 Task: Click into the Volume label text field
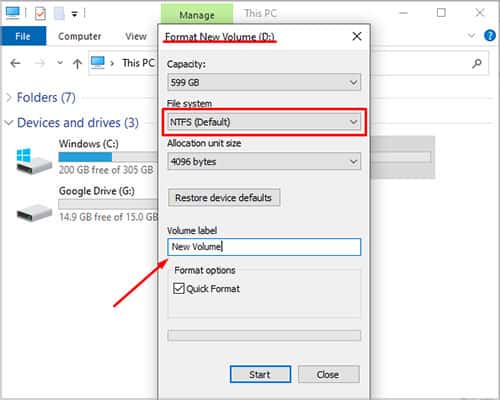pyautogui.click(x=264, y=247)
